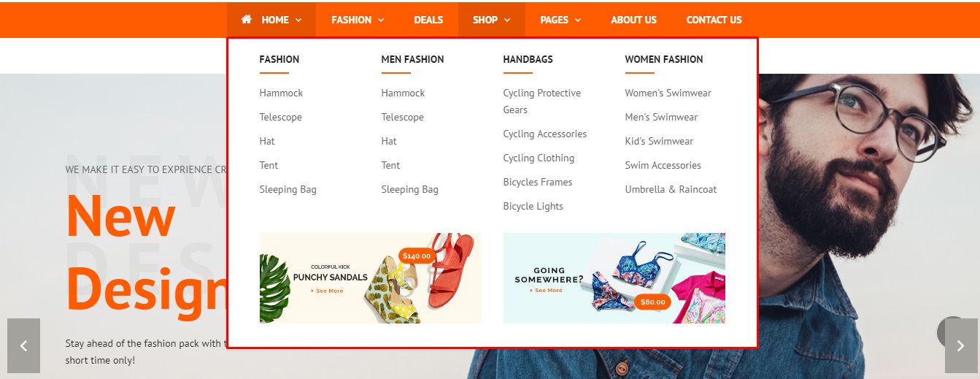The image size is (980, 379).
Task: Open Punchy Sandals promo banner
Action: [371, 278]
